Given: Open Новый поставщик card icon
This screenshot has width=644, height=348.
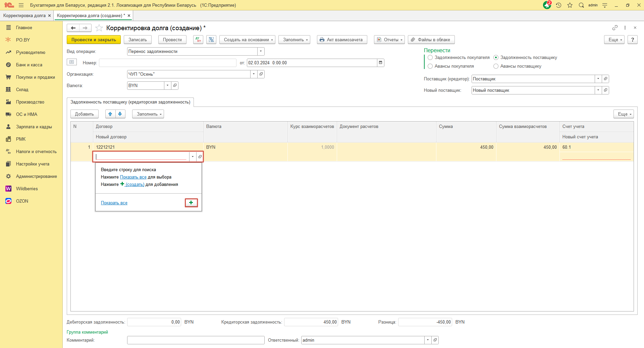Looking at the screenshot, I should point(605,90).
